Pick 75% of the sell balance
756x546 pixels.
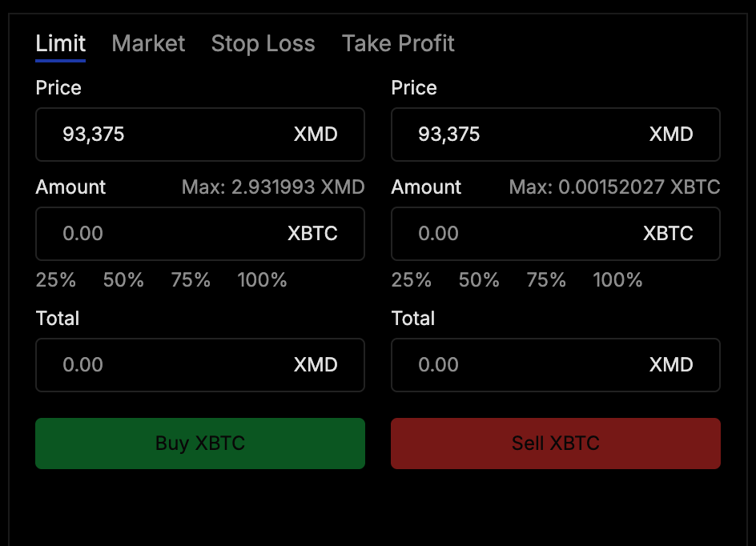click(x=546, y=280)
